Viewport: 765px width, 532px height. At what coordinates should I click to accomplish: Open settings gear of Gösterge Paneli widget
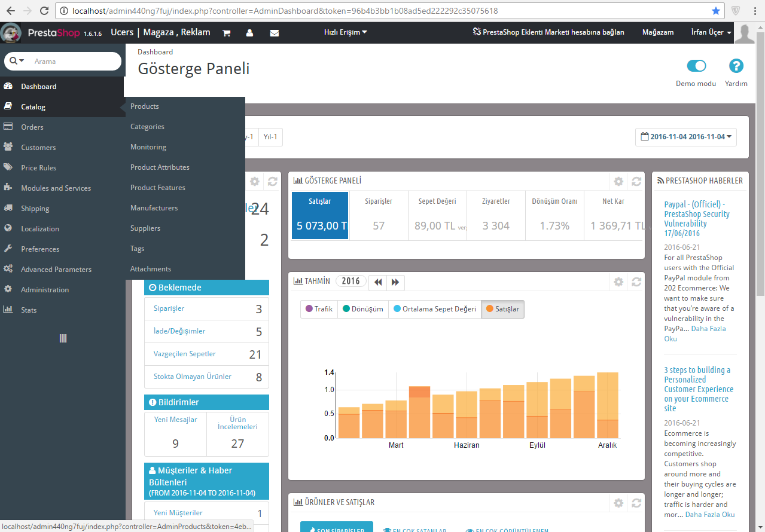[618, 181]
